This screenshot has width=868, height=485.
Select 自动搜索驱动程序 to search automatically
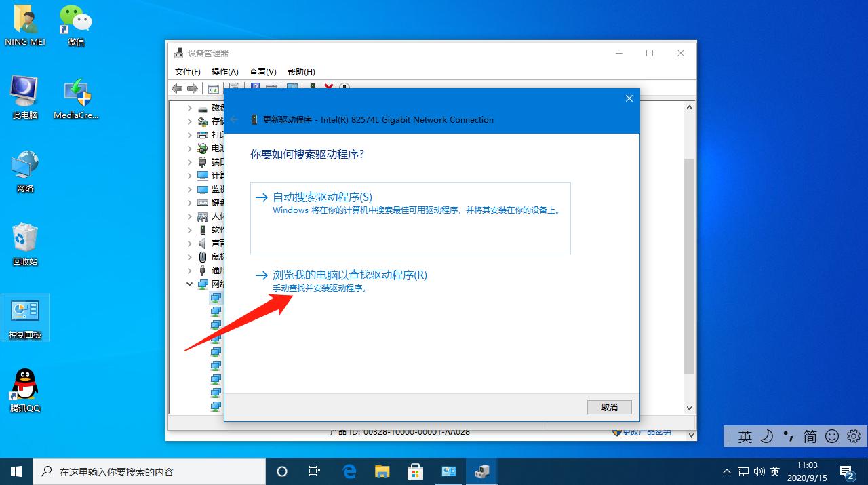click(x=323, y=197)
